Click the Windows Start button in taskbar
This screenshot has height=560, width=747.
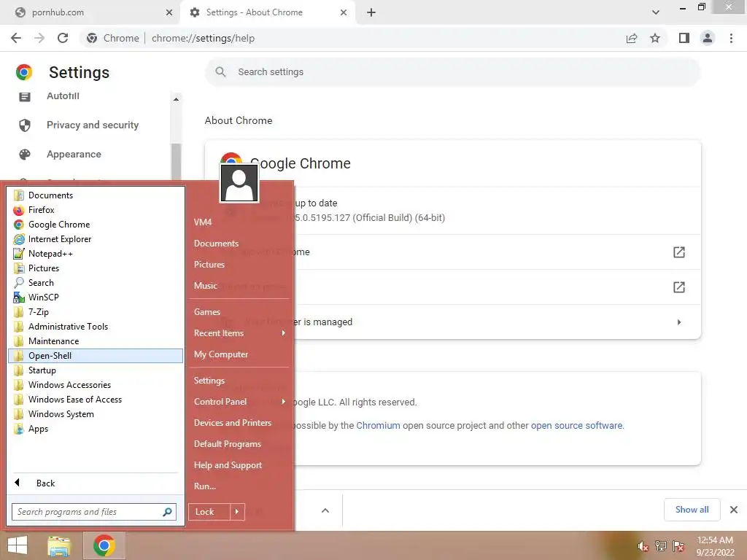18,545
